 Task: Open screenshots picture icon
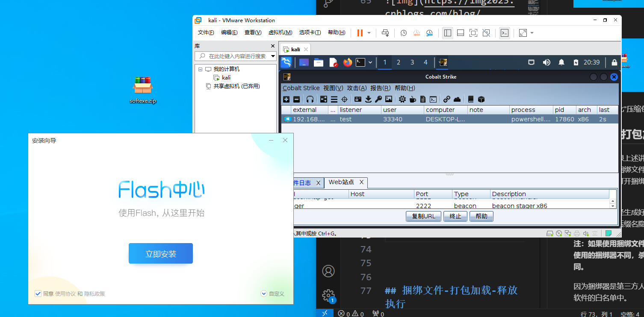(389, 99)
